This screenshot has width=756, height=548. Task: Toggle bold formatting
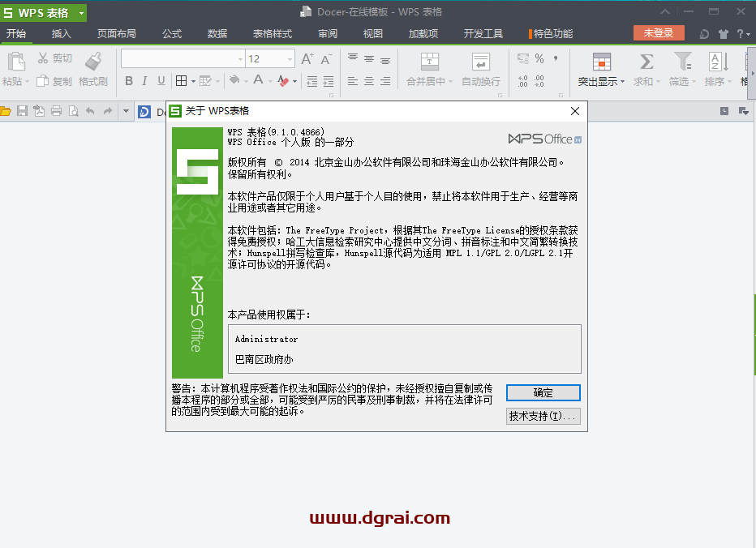(x=129, y=81)
